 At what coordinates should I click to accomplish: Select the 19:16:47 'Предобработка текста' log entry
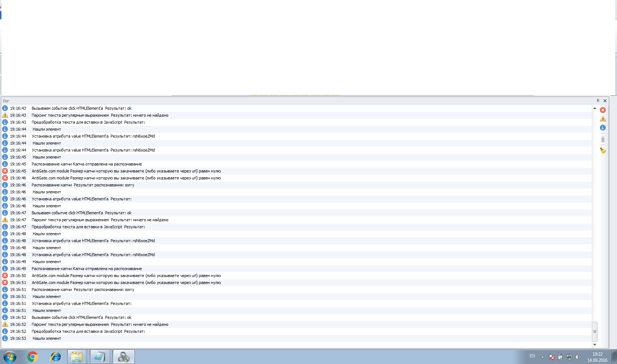[x=296, y=227]
